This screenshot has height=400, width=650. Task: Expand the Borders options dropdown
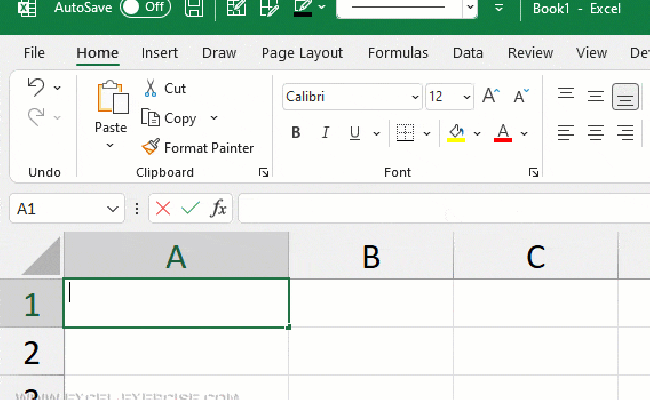[427, 133]
